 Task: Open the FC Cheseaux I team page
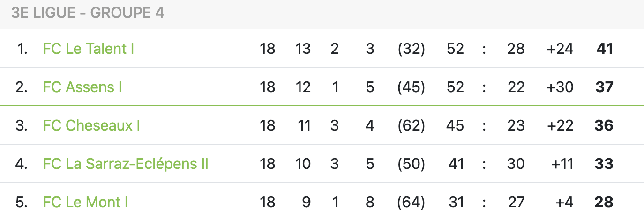(x=91, y=125)
